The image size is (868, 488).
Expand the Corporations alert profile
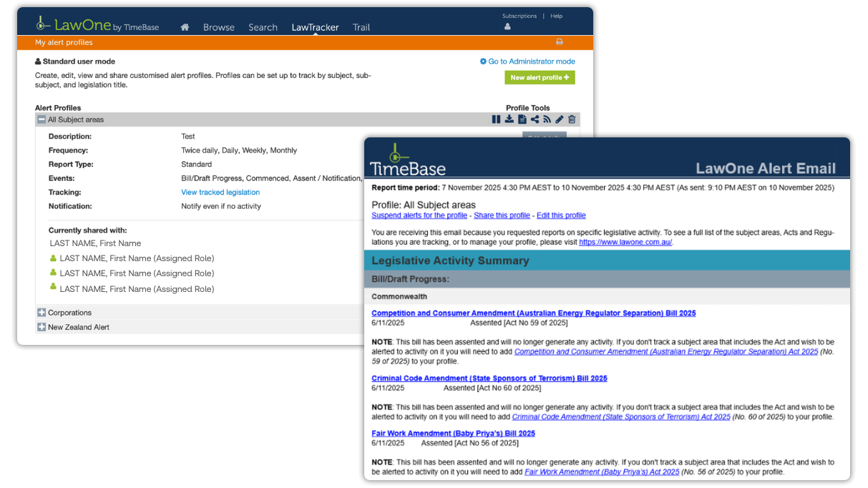pos(42,313)
